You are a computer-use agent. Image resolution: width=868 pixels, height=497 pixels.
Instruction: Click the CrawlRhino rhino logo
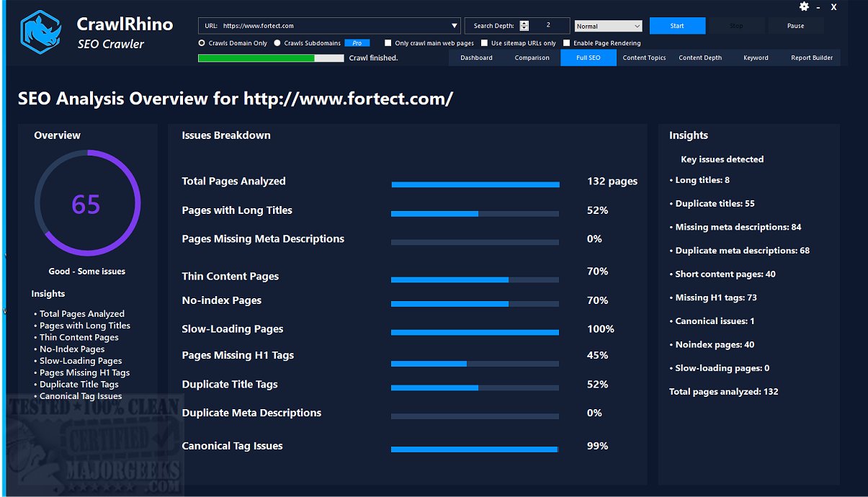(40, 33)
